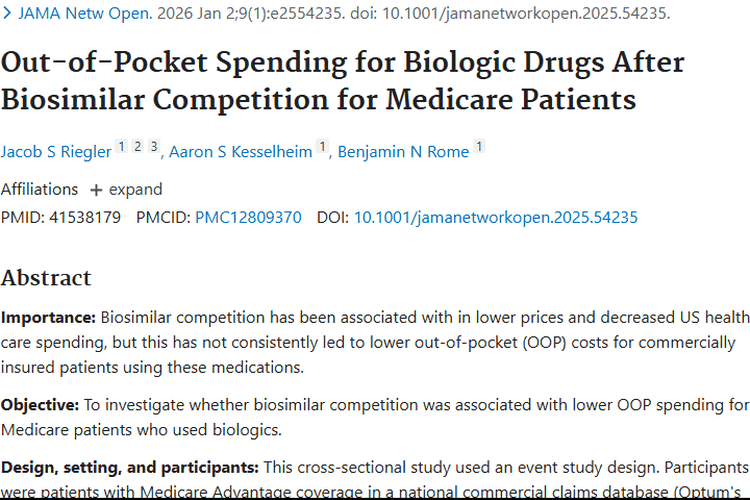Click the bold Importance label
The image size is (750, 500).
(x=48, y=318)
